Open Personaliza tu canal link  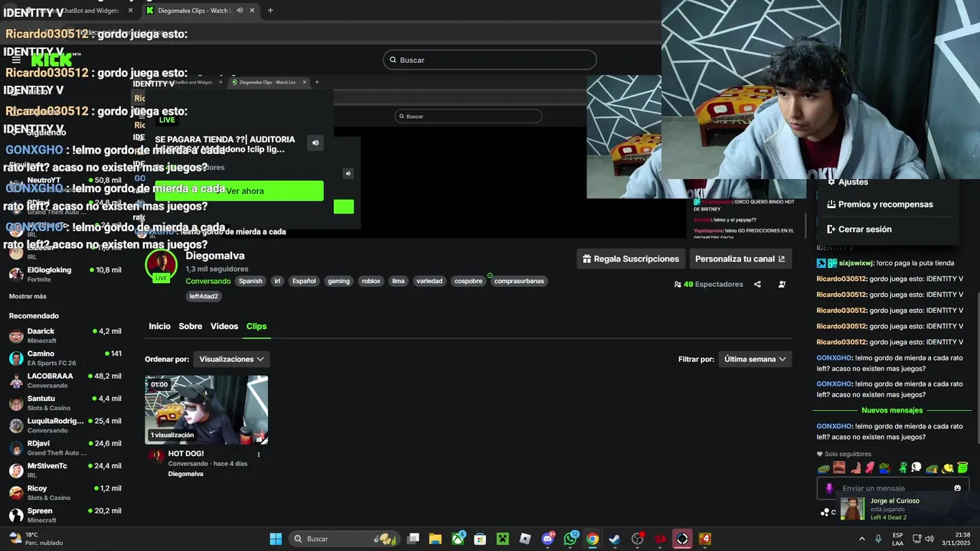740,259
